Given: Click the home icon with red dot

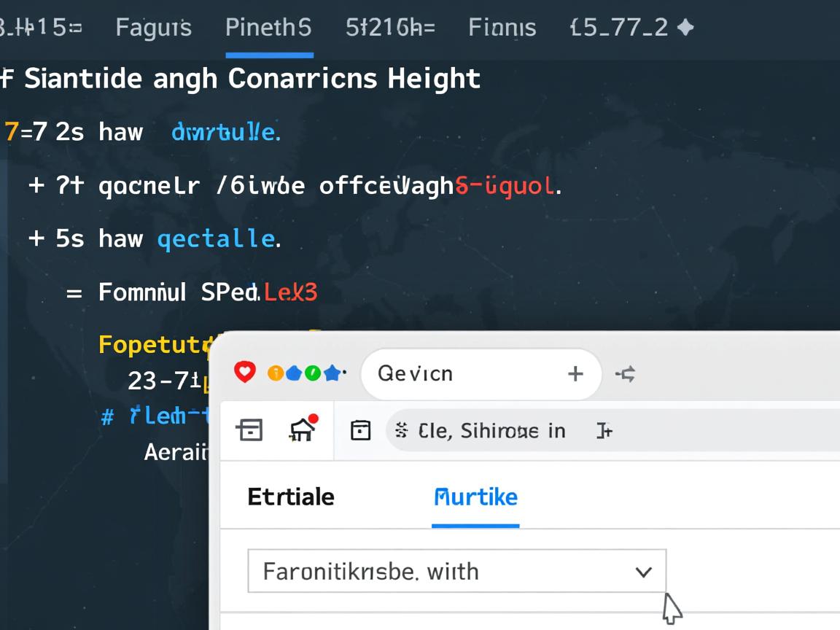Looking at the screenshot, I should 303,429.
